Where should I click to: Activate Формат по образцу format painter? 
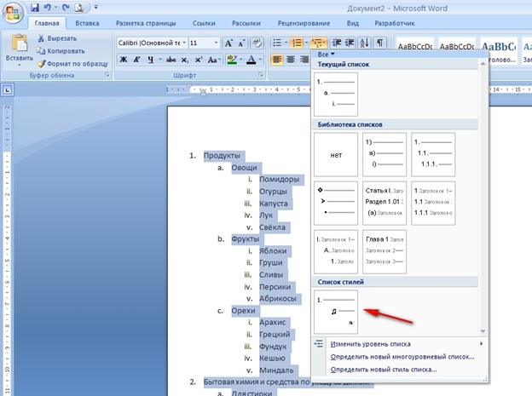tap(72, 63)
